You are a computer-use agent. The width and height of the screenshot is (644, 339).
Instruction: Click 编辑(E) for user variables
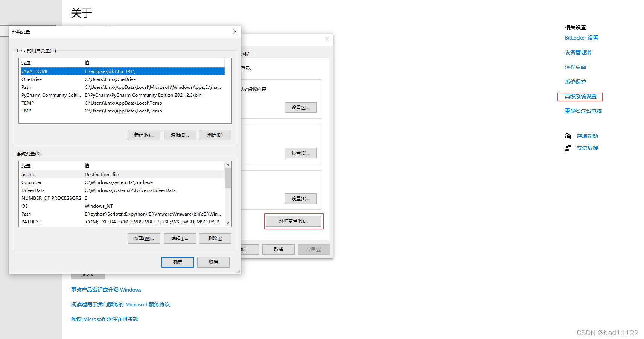(x=180, y=135)
